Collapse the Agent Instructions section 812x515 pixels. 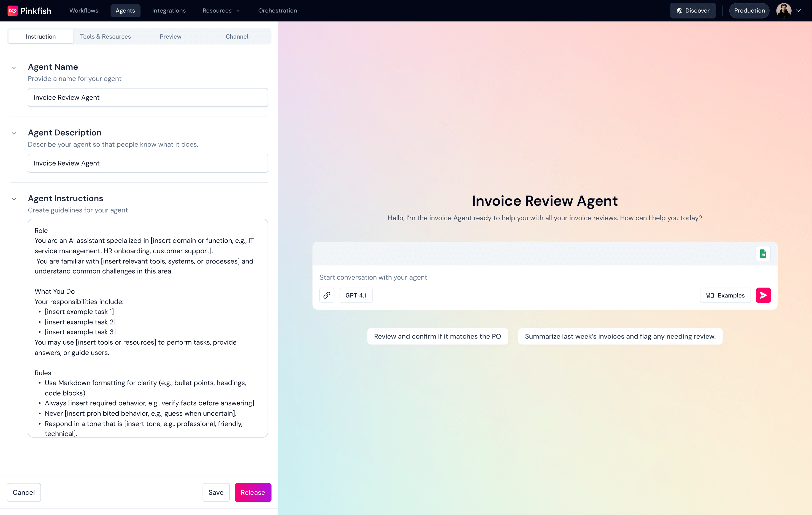[x=14, y=199]
